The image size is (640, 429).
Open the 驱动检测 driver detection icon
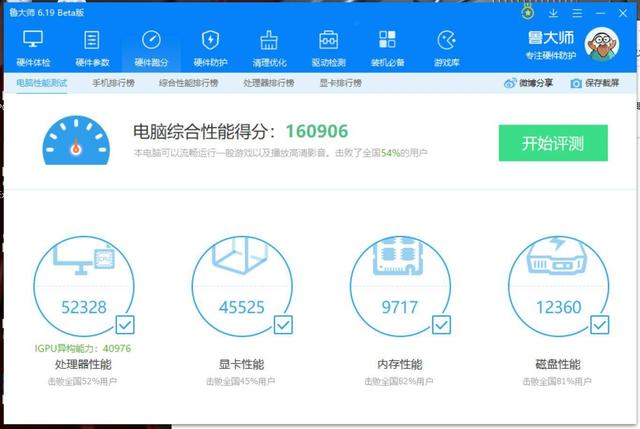(x=328, y=40)
